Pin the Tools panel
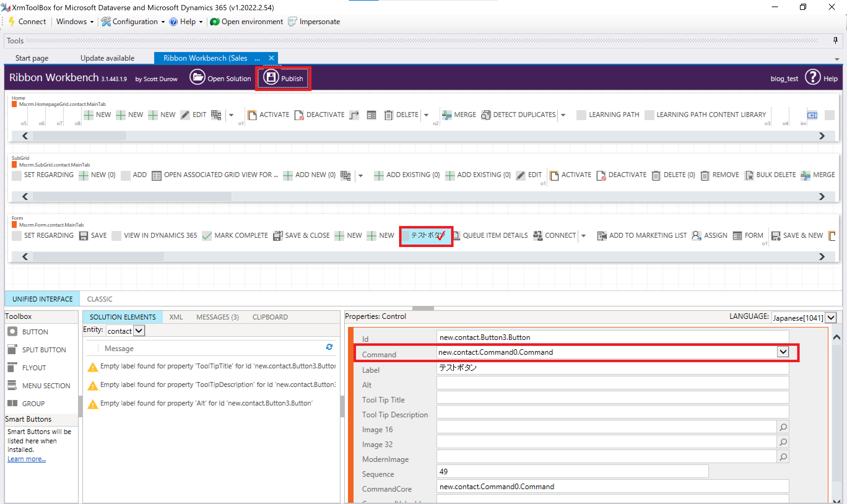Viewport: 847px width, 504px height. pyautogui.click(x=835, y=41)
